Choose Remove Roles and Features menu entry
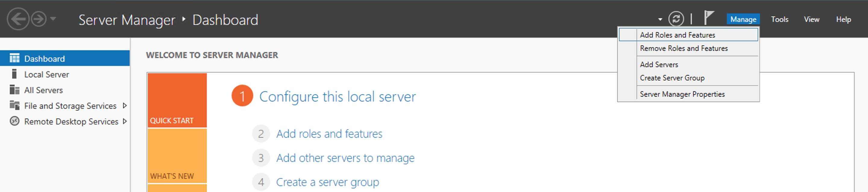868x192 pixels. coord(688,48)
